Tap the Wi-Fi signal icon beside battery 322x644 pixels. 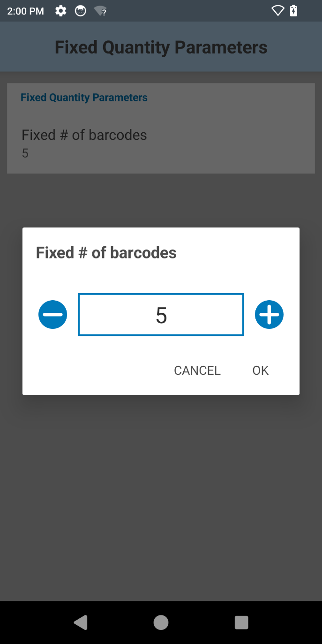coord(277,11)
